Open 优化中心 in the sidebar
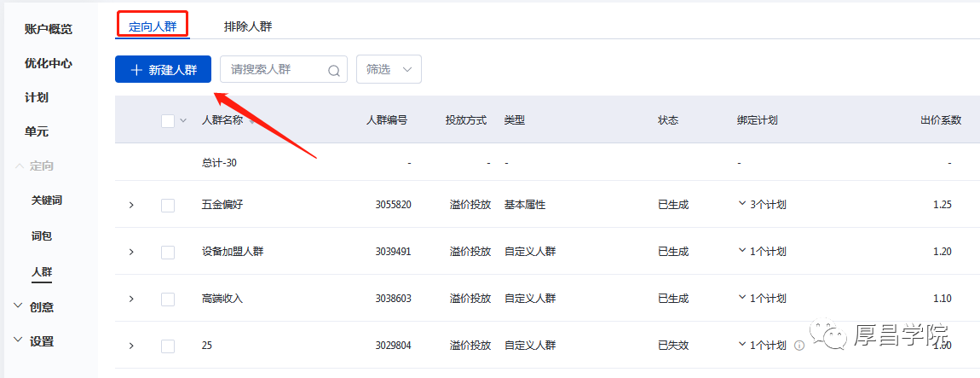980x378 pixels. [x=48, y=64]
